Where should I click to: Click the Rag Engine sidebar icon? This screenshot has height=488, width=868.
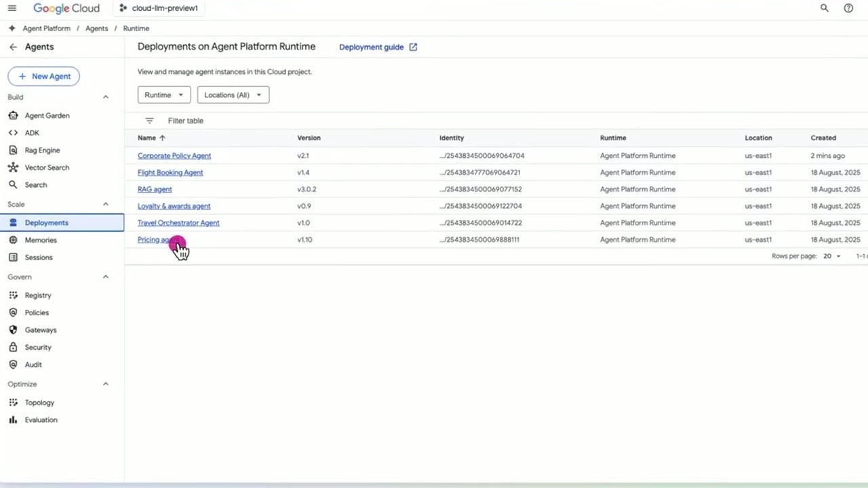coord(13,150)
